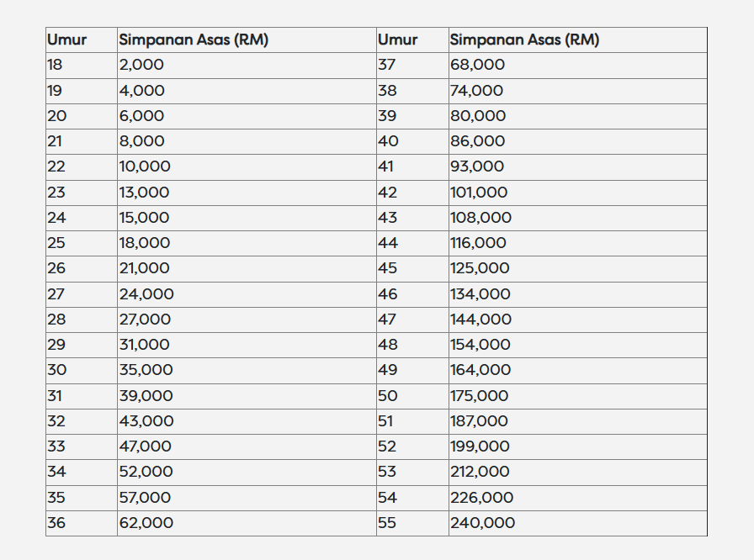Click the right 'Umur' column header
754x560 pixels.
(412, 40)
